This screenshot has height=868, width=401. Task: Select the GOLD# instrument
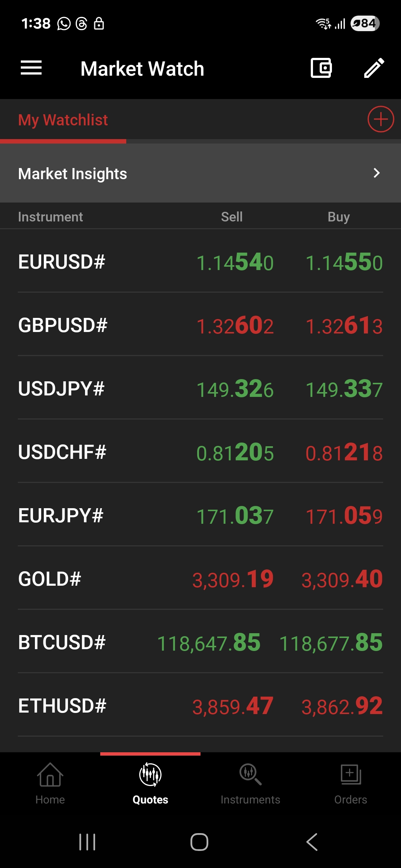point(50,579)
